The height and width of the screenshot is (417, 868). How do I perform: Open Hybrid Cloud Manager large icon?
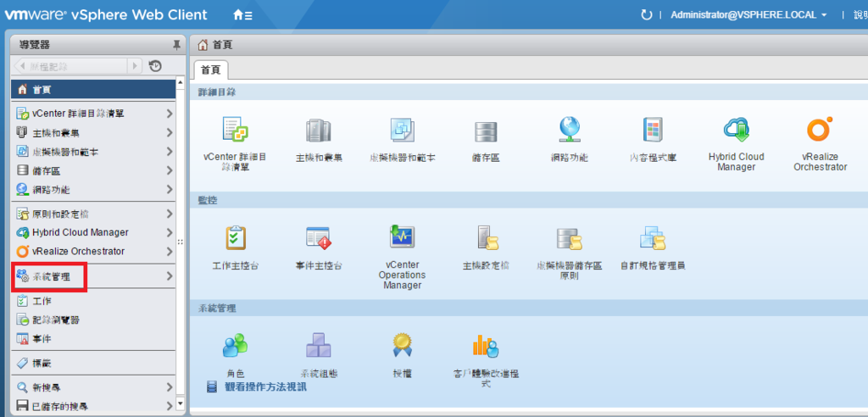737,130
